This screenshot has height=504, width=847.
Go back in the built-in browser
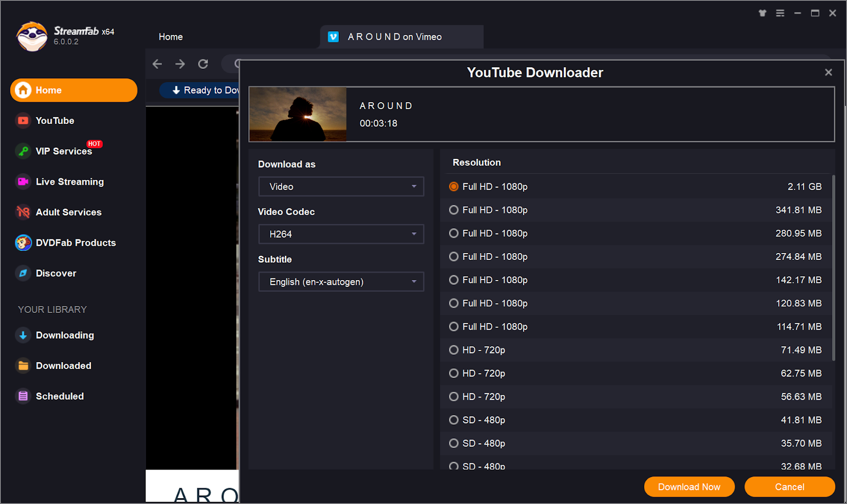(x=157, y=64)
